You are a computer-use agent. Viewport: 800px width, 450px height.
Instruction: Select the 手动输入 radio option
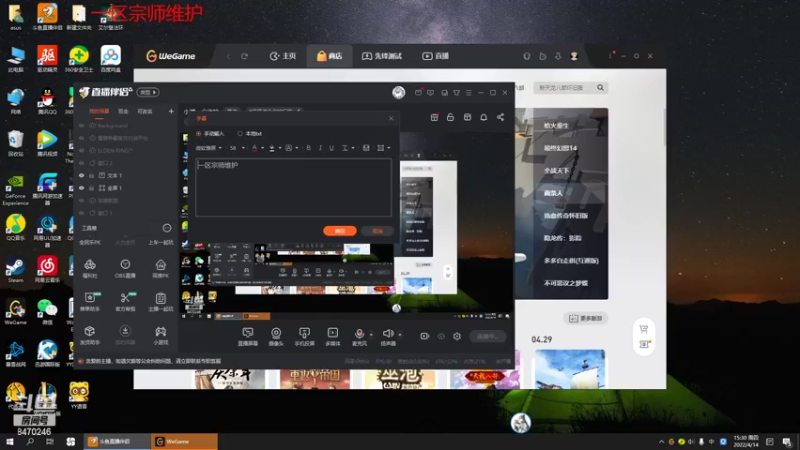pyautogui.click(x=199, y=134)
